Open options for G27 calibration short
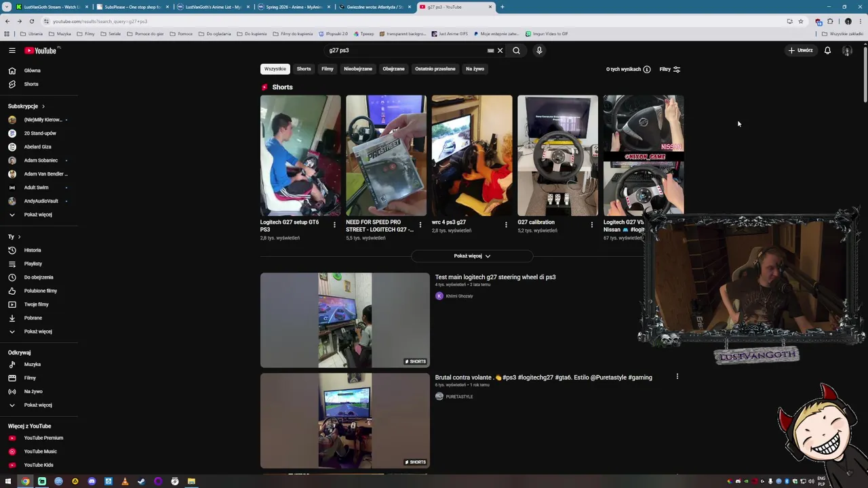Viewport: 868px width, 488px height. point(591,225)
